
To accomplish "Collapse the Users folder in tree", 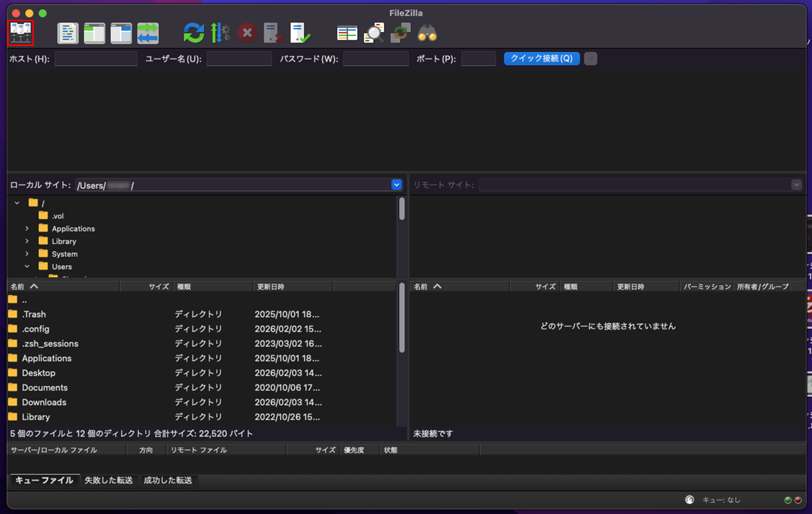I will 27,267.
